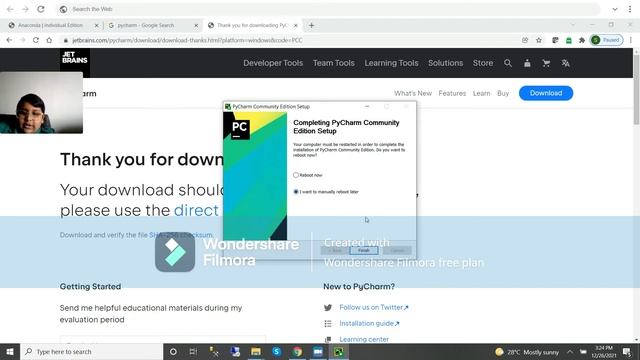Click the blue Download button

[546, 93]
